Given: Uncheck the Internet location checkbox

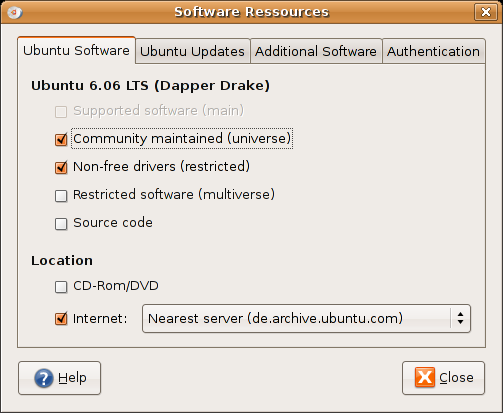Looking at the screenshot, I should click(61, 319).
